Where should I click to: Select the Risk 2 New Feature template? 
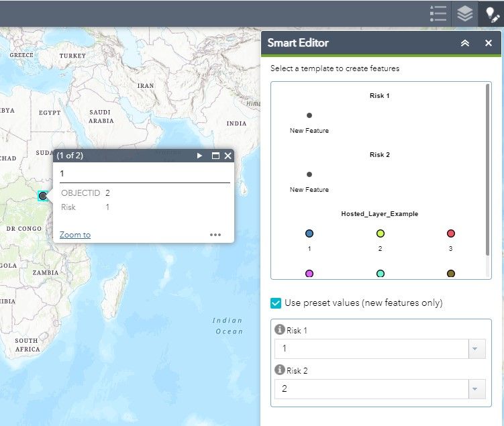tap(309, 182)
